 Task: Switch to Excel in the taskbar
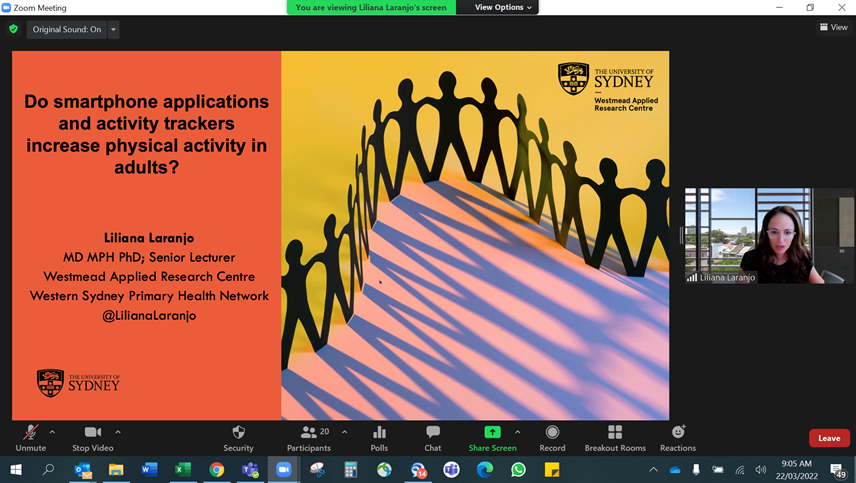click(183, 469)
